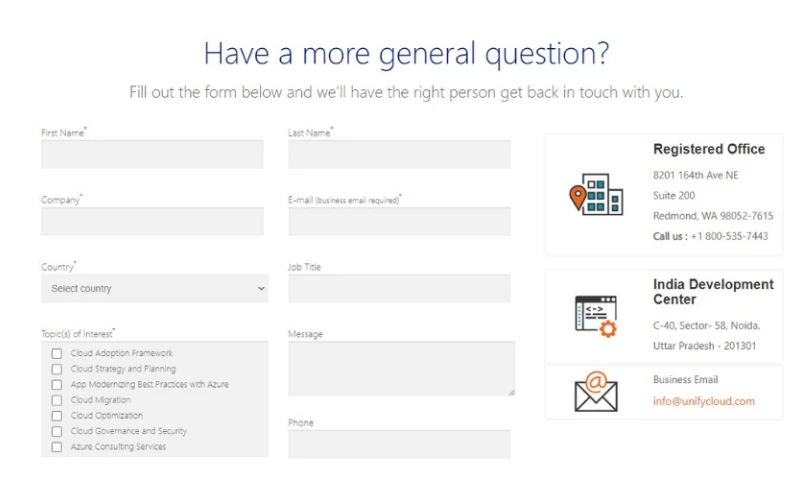
Task: Open the Select country dropdown
Action: pos(155,289)
